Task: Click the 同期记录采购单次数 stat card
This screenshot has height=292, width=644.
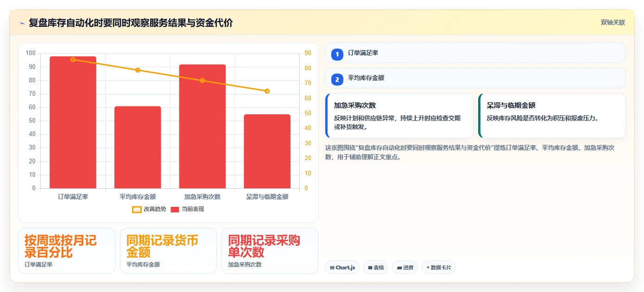Action: 270,251
